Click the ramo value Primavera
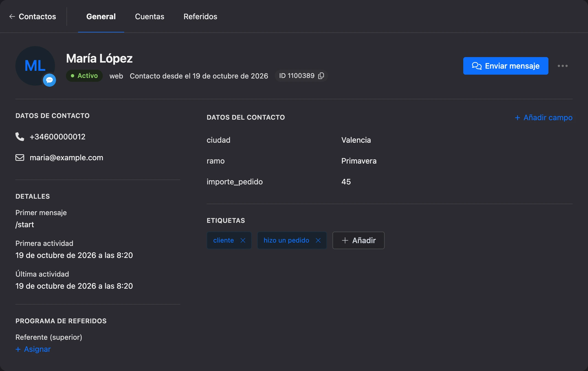588x371 pixels. point(359,161)
